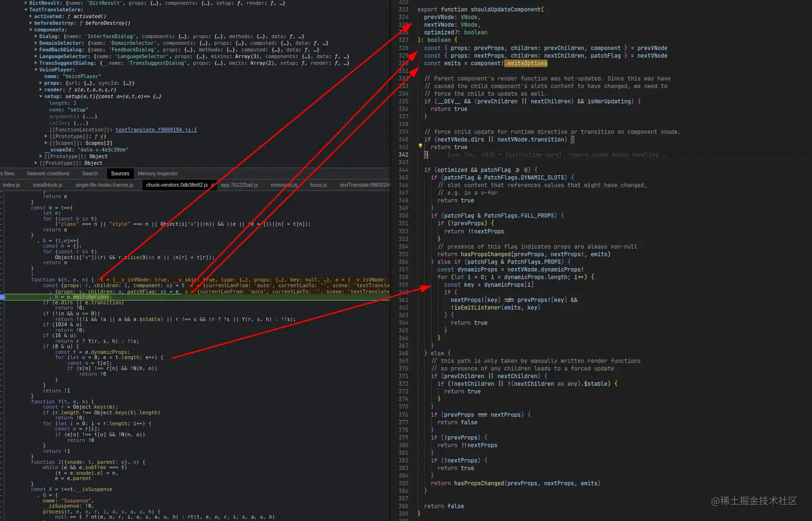Image resolution: width=812 pixels, height=521 pixels.
Task: Expand the render function entry
Action: pyautogui.click(x=41, y=90)
